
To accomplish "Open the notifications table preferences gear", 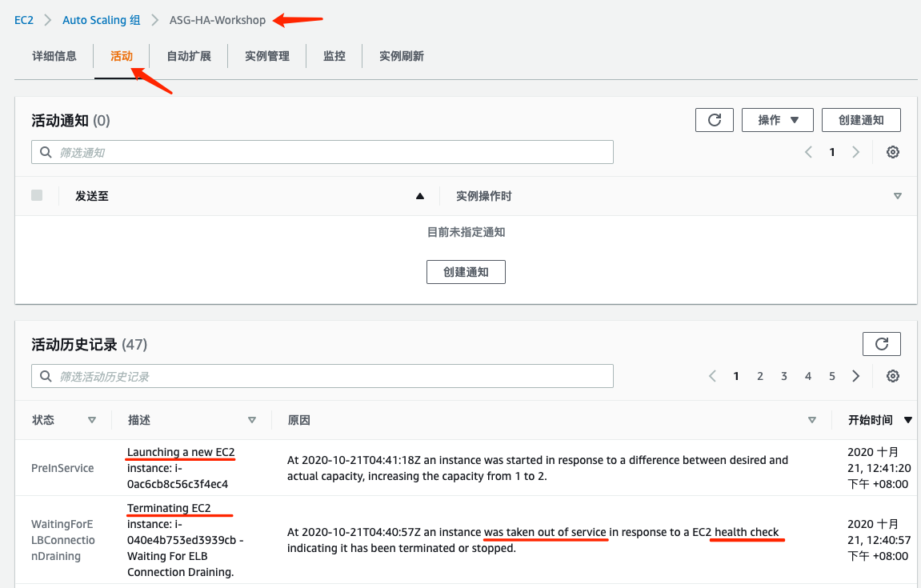I will pyautogui.click(x=892, y=151).
